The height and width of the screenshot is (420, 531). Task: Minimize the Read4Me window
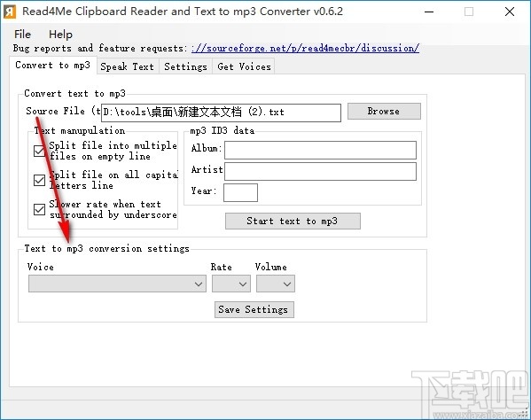pyautogui.click(x=429, y=12)
